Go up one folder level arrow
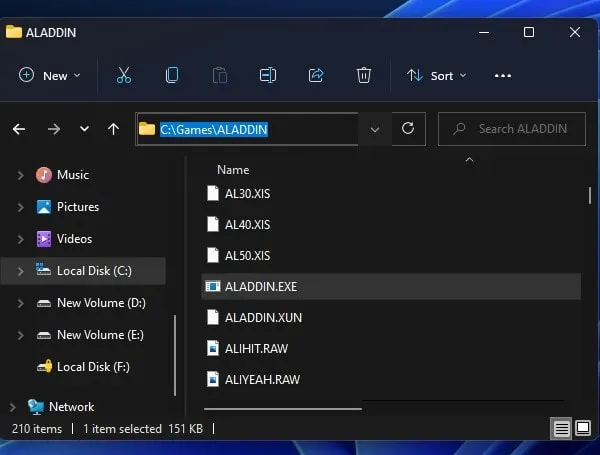Viewport: 600px width, 455px height. coord(113,129)
